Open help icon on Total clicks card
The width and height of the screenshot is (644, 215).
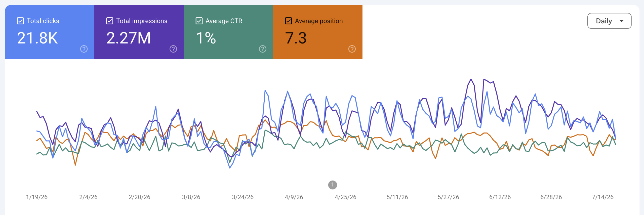pos(84,49)
